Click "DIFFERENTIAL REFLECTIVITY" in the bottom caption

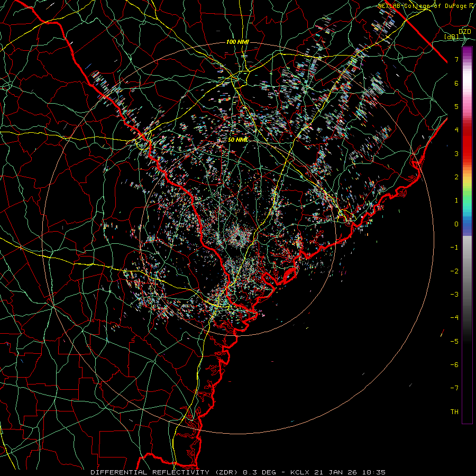coord(150,472)
